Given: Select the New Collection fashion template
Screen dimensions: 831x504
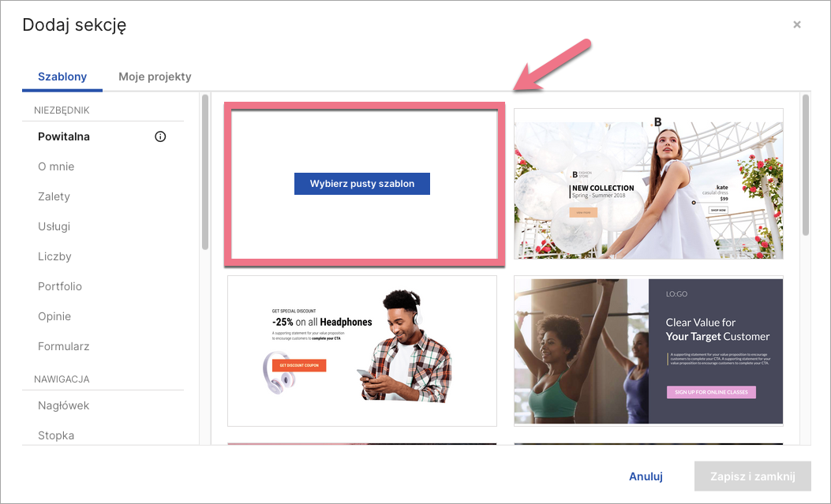Looking at the screenshot, I should [648, 184].
